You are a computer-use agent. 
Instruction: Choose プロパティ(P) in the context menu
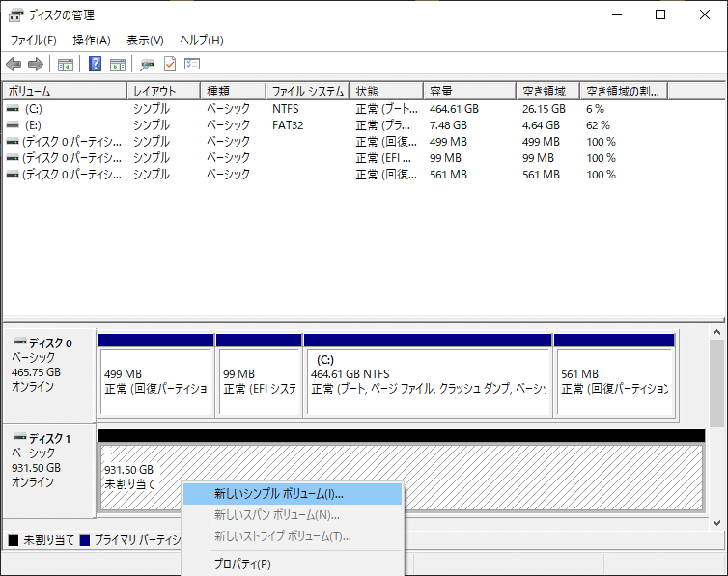(293, 564)
